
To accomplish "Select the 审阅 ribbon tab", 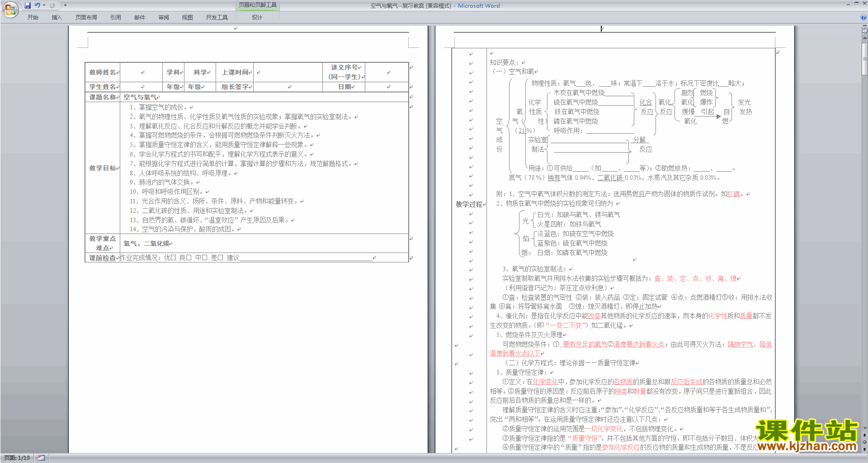I will (164, 18).
